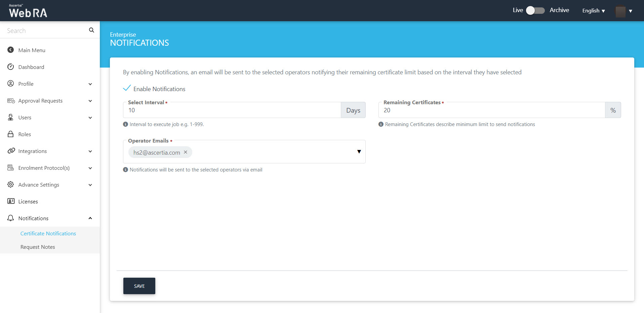
Task: Click the Notifications bell icon
Action: click(11, 218)
